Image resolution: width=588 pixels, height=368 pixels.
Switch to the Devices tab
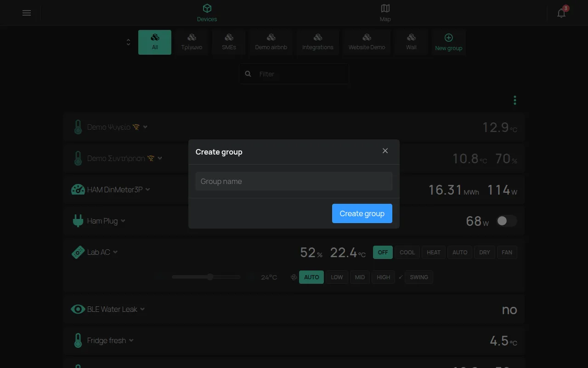[x=207, y=13]
